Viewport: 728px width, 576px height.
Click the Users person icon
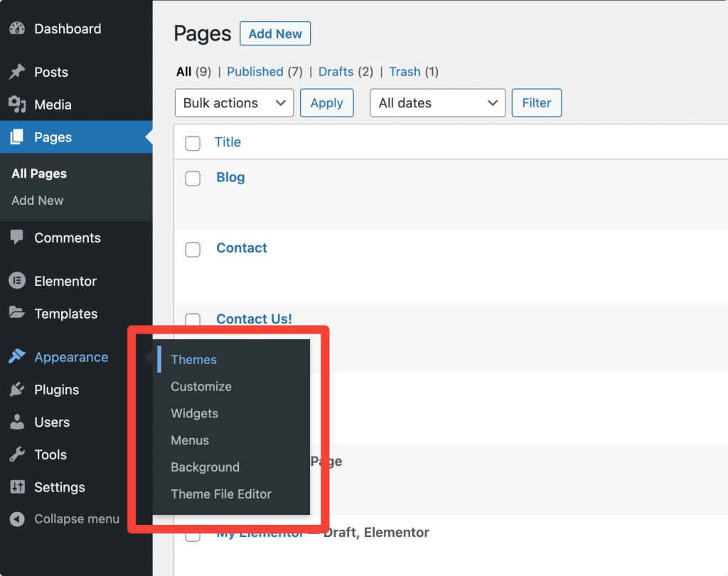(17, 421)
